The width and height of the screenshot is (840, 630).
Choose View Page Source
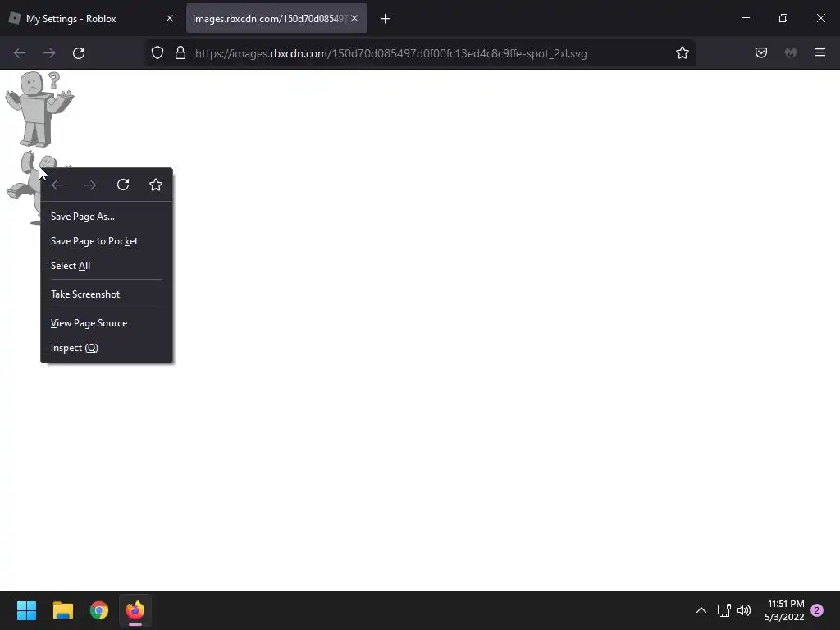pos(107,323)
